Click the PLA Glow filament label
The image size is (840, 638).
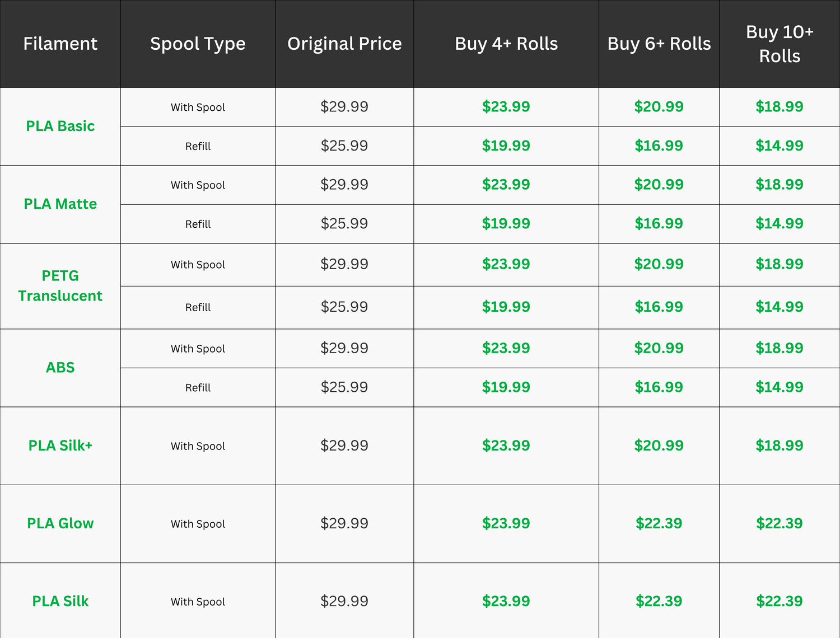(x=60, y=524)
